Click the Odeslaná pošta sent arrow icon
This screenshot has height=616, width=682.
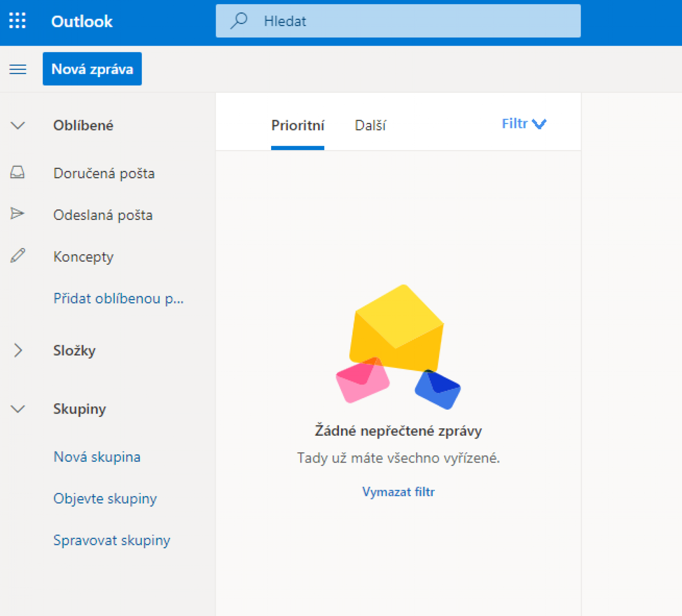click(17, 213)
